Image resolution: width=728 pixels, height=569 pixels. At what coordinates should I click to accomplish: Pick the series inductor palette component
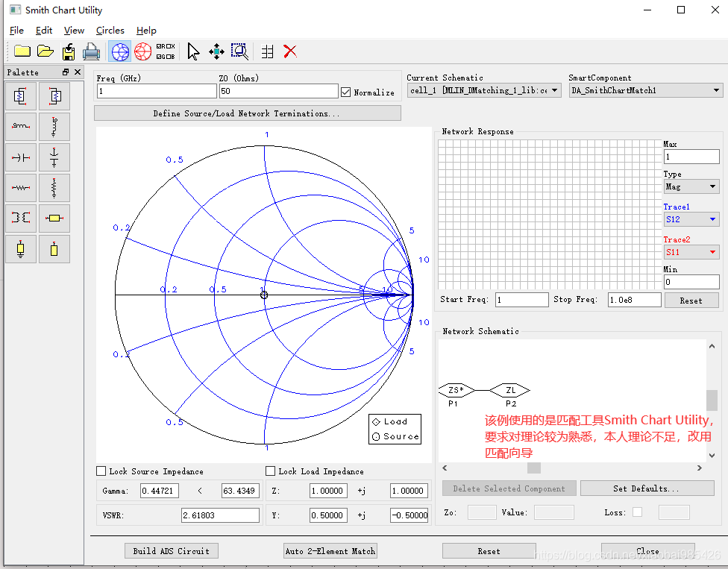click(20, 126)
